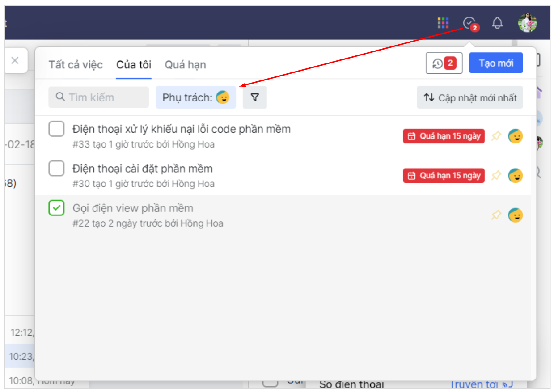Pin the task 'Điện thoại cài đặt phần mềm'
Viewport: 554px width, 392px height.
pos(496,176)
